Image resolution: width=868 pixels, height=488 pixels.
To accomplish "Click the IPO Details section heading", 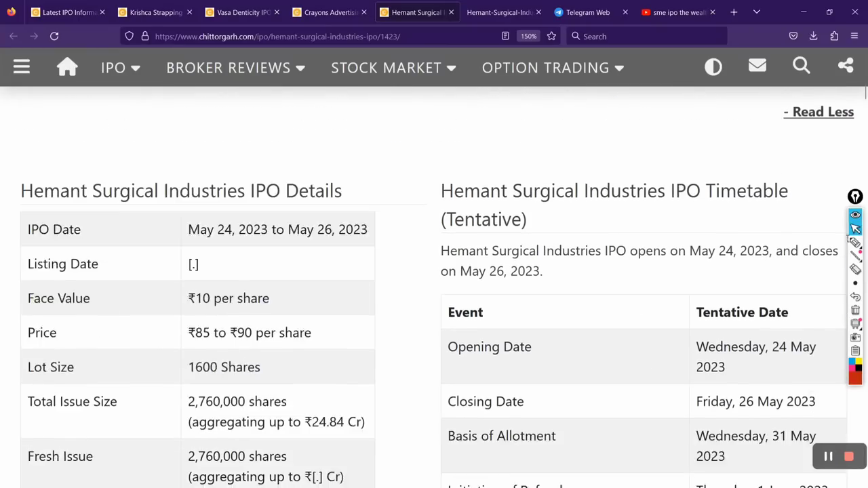I will 181,190.
